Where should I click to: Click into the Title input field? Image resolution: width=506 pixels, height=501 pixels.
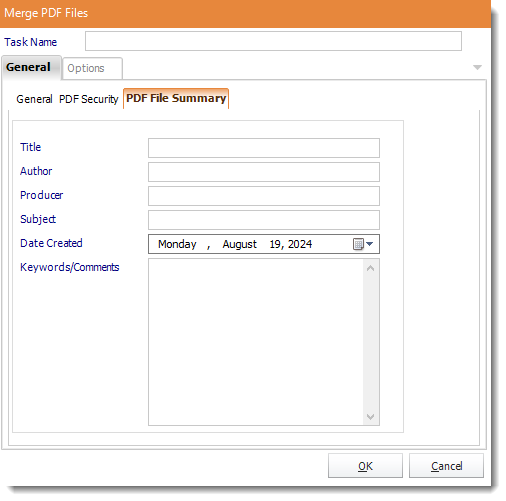click(264, 148)
